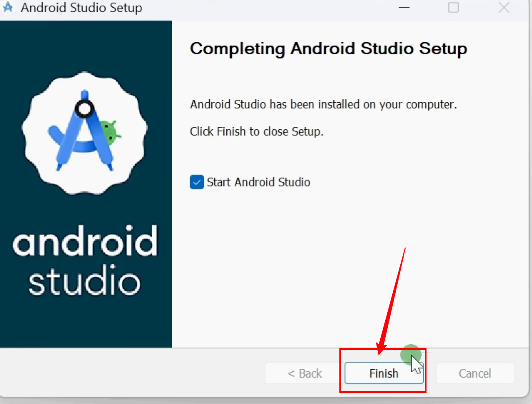Image resolution: width=532 pixels, height=404 pixels.
Task: Click the Android Studio compass logo
Action: click(85, 133)
